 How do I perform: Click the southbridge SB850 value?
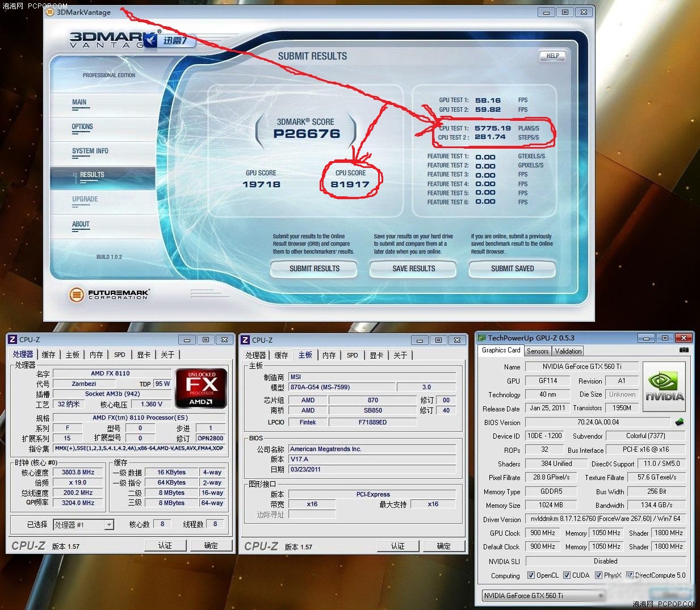coord(372,410)
